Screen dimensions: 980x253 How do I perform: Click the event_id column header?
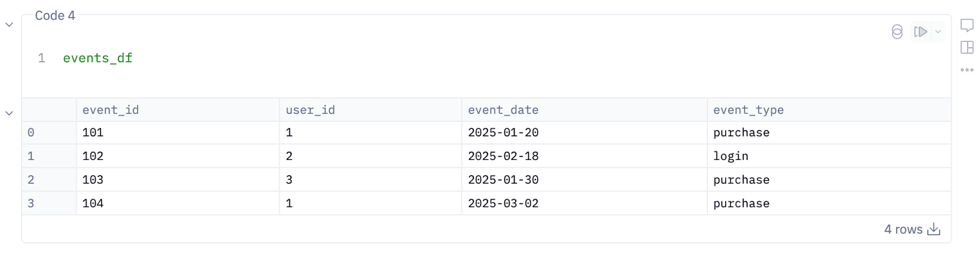[111, 110]
